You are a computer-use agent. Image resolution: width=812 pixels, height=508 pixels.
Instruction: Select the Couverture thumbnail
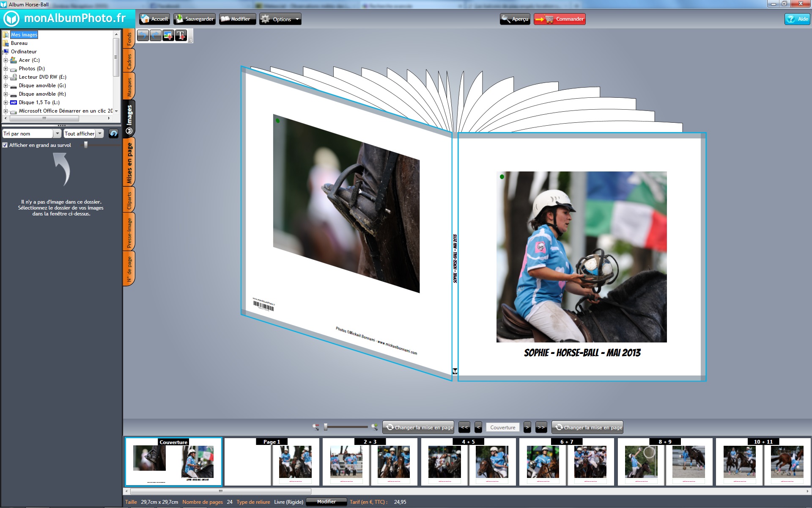173,462
